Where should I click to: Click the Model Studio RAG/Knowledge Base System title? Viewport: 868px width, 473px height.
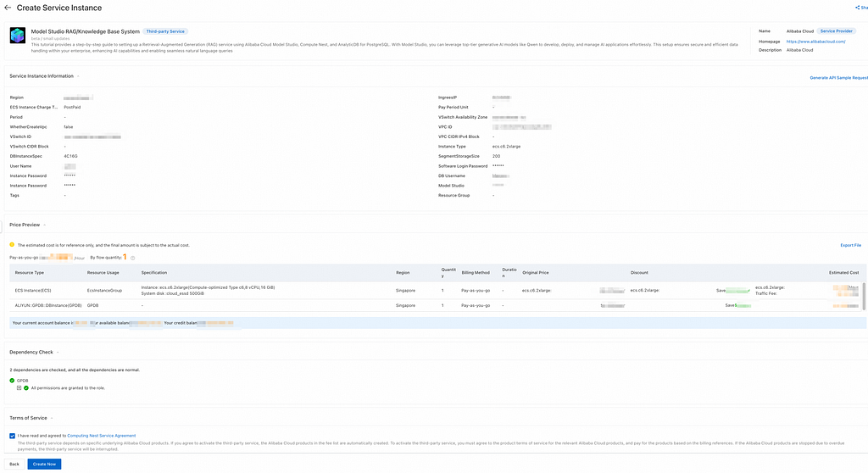click(x=86, y=31)
